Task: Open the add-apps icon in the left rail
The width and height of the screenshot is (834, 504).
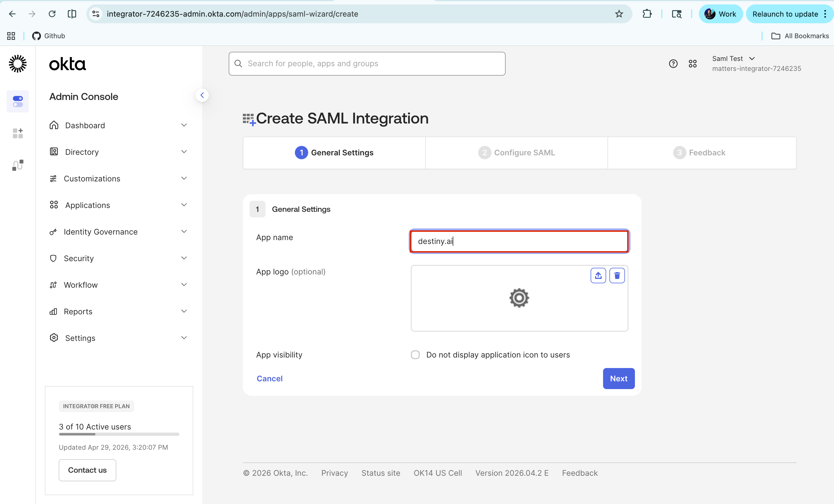Action: [x=18, y=133]
